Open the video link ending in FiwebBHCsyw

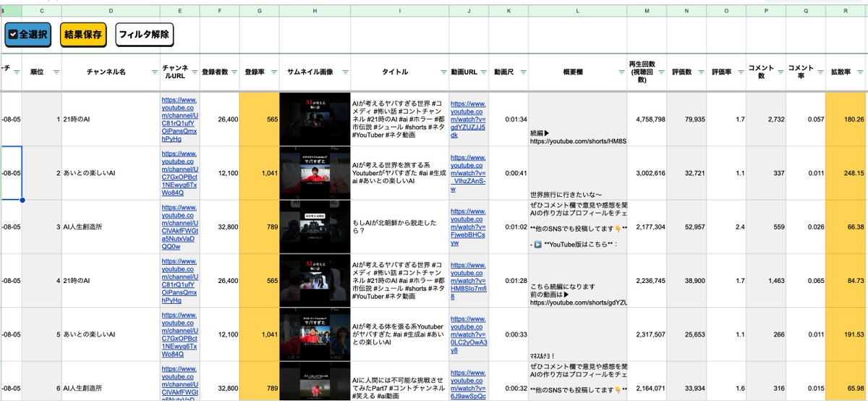click(468, 227)
